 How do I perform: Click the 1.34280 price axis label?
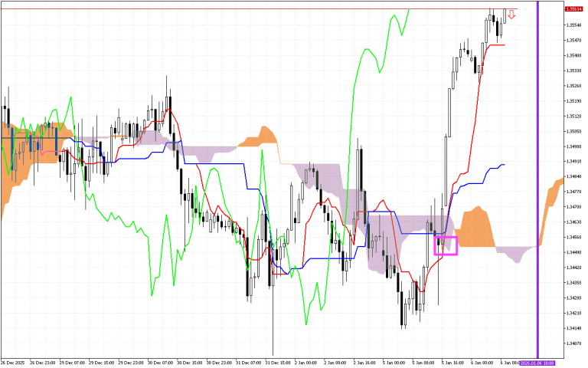(573, 297)
